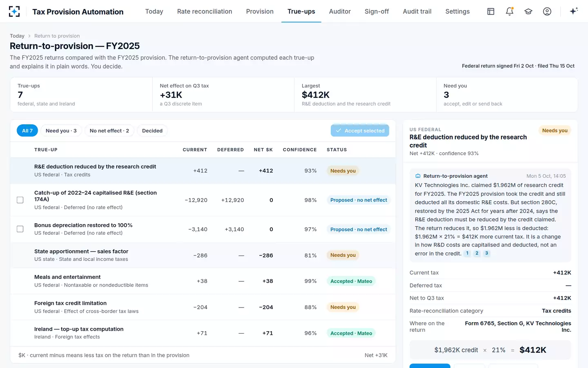Launch the AI sparkle assistant
Image resolution: width=588 pixels, height=368 pixels.
pos(574,11)
